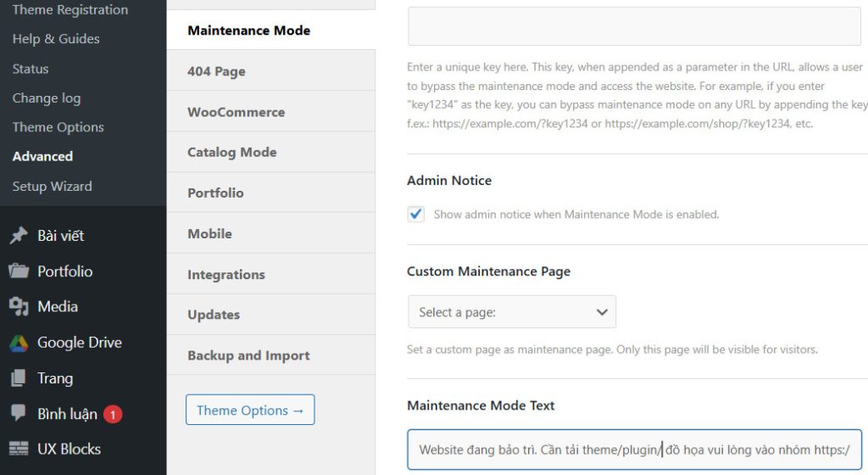Switch to the Updates tab
868x475 pixels.
click(270, 315)
